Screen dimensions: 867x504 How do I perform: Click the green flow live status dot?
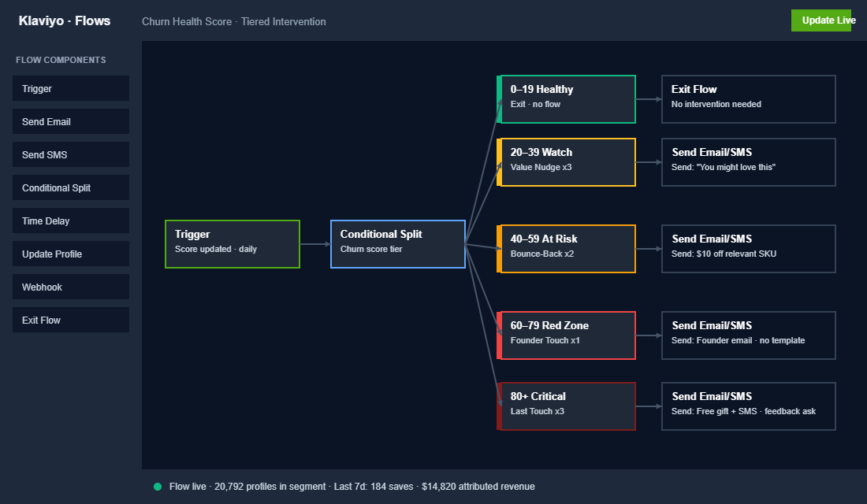(158, 487)
